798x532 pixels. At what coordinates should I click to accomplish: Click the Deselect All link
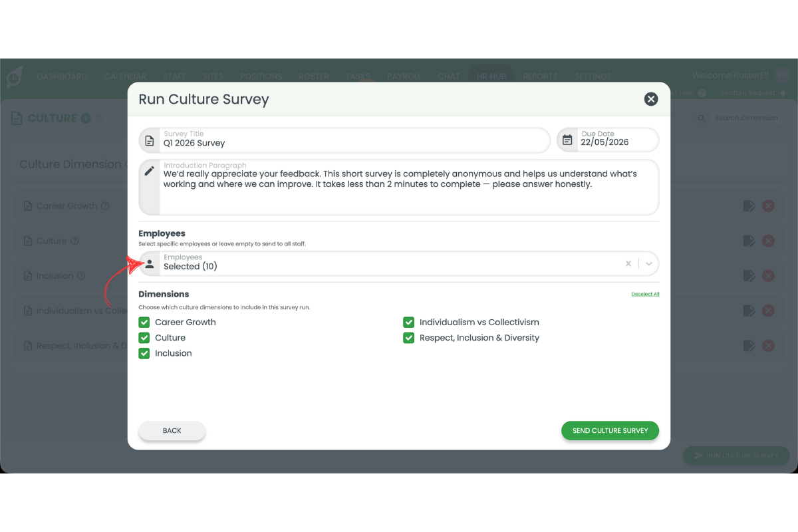(645, 293)
